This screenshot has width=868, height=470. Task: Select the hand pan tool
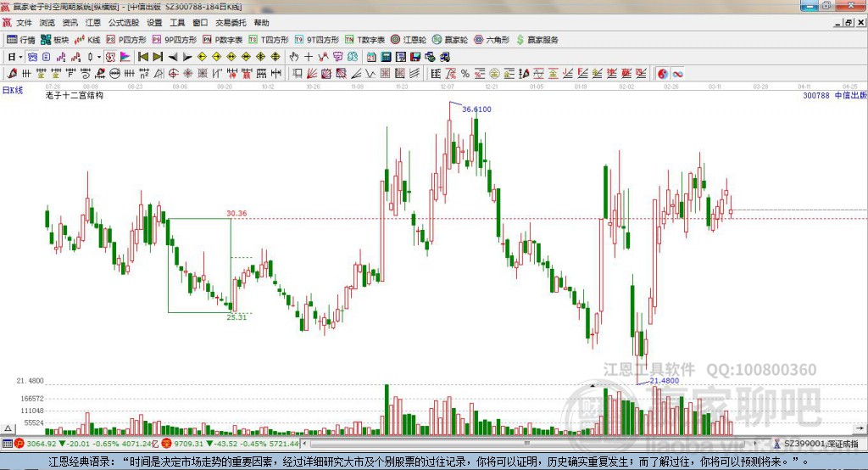(294, 57)
